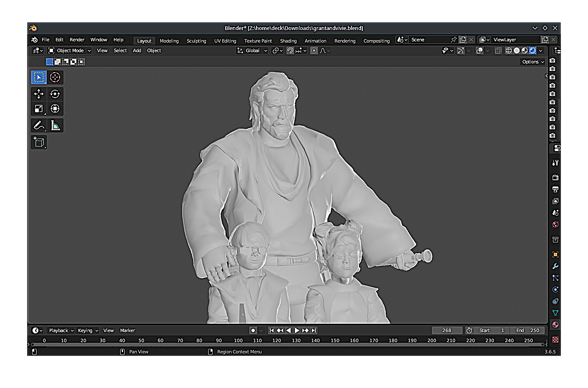588x388 pixels.
Task: Activate the Rotate tool
Action: tap(55, 94)
